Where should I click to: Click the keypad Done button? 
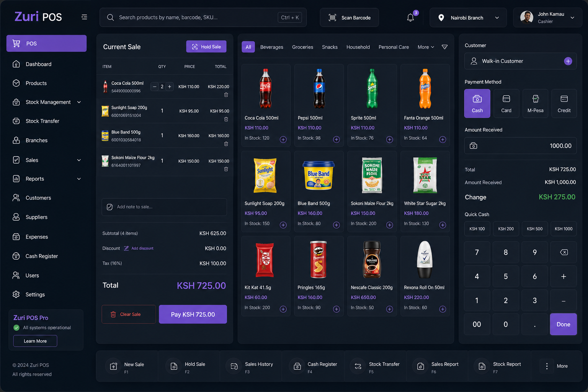point(563,324)
